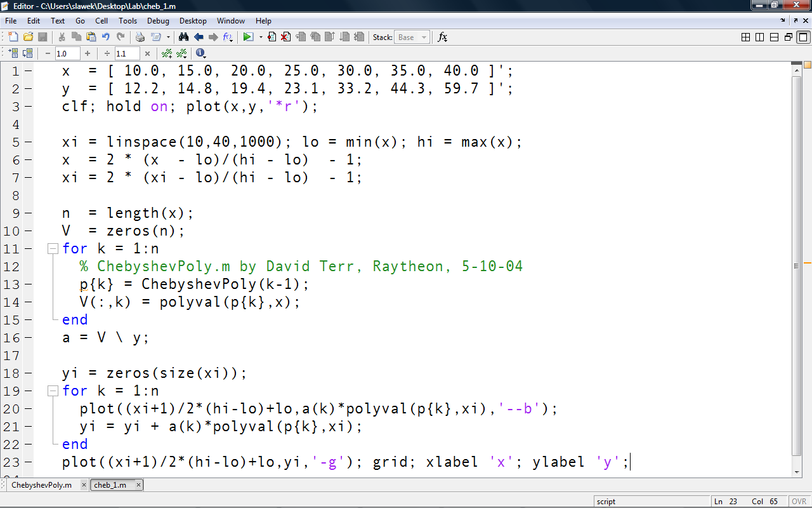Toggle a breakpoint on line 13
Screen dimensions: 812x508
[x=28, y=284]
